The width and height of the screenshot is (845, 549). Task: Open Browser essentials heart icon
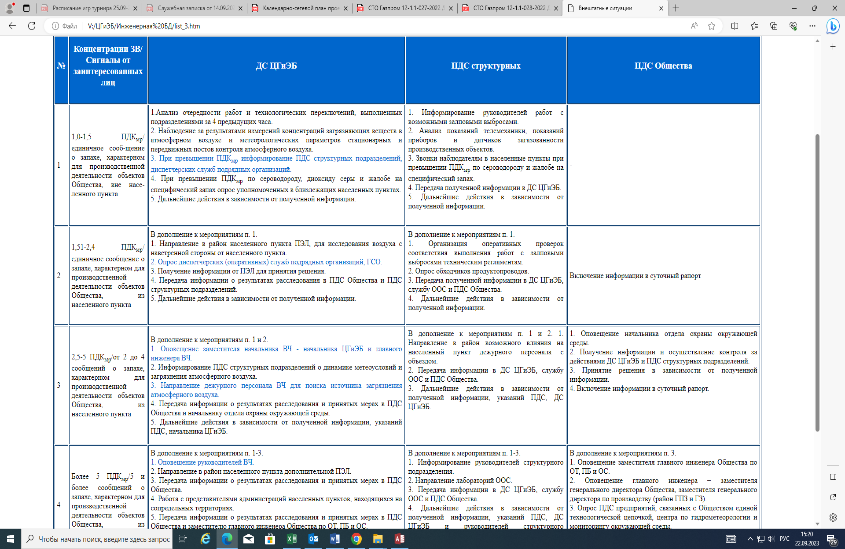(793, 26)
